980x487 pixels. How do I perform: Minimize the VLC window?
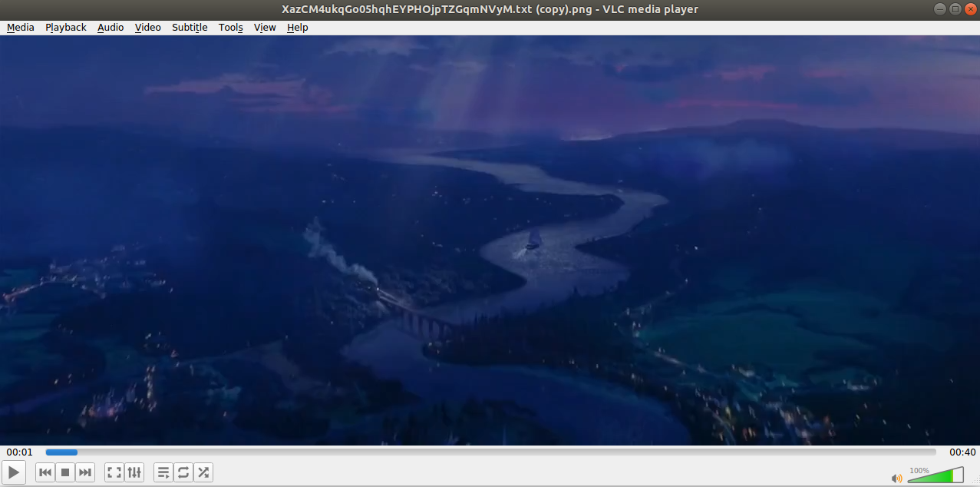[x=941, y=9]
